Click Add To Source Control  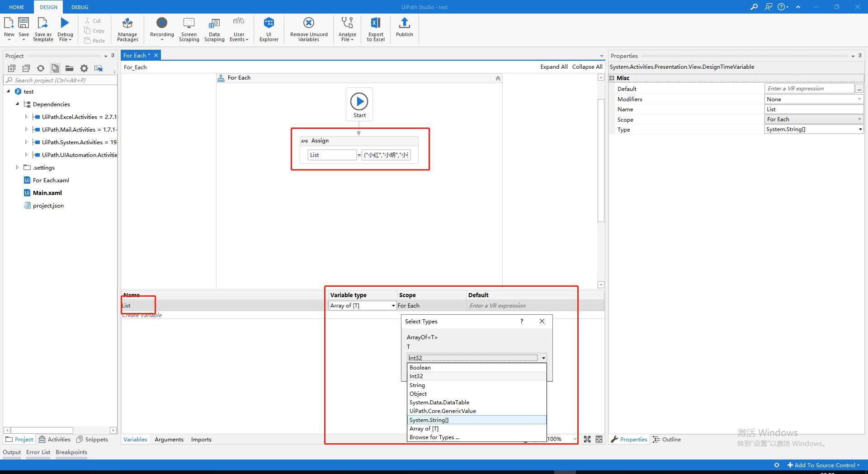click(x=824, y=465)
